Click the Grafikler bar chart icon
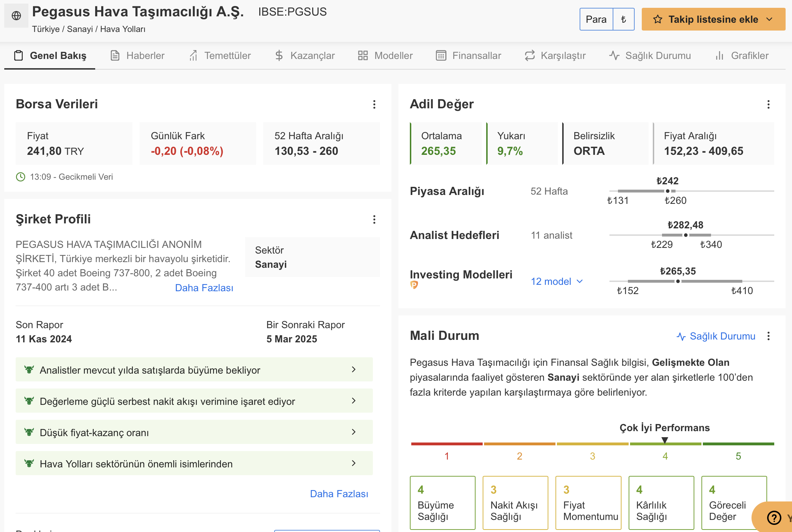Screen dimensions: 792x532 [x=720, y=55]
